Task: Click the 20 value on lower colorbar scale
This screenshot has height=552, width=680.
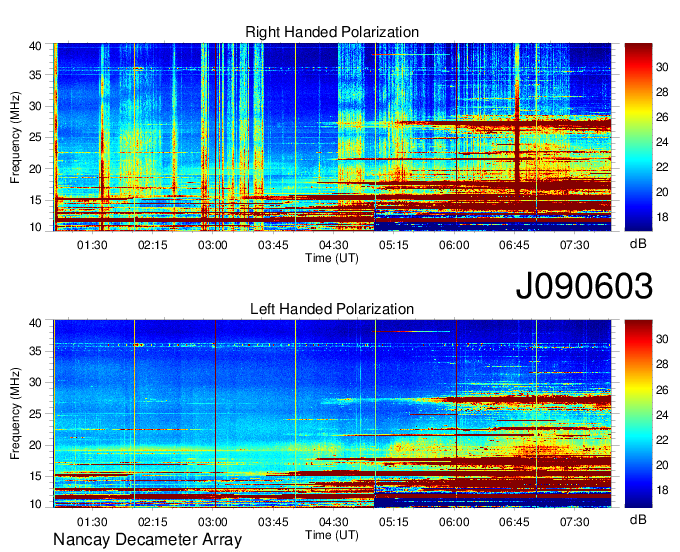Action: (x=662, y=465)
